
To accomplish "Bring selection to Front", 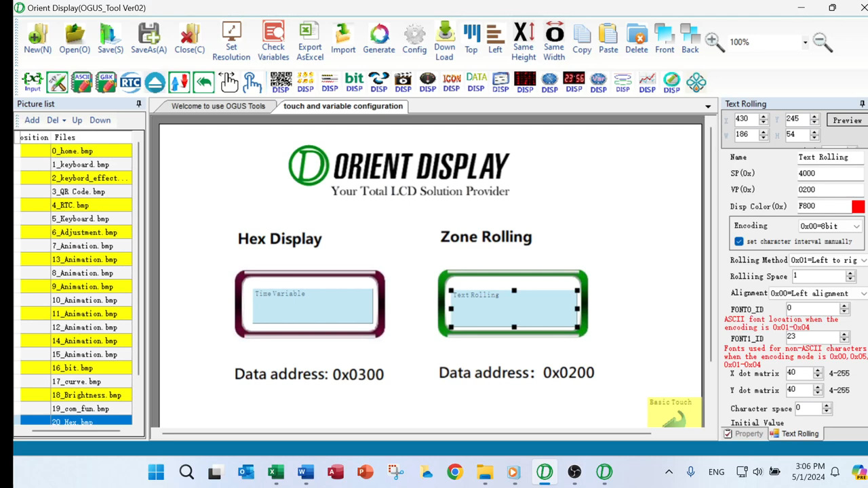I will (x=665, y=39).
